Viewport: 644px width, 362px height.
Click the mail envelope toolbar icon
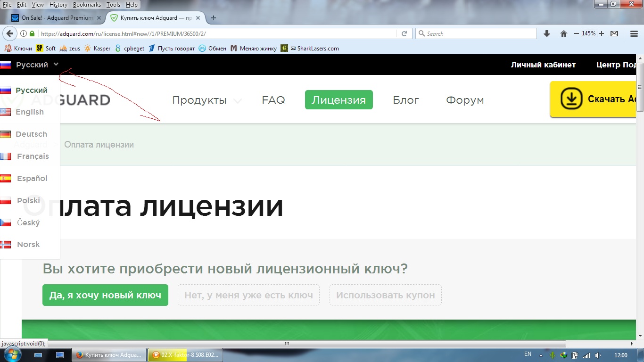point(614,34)
